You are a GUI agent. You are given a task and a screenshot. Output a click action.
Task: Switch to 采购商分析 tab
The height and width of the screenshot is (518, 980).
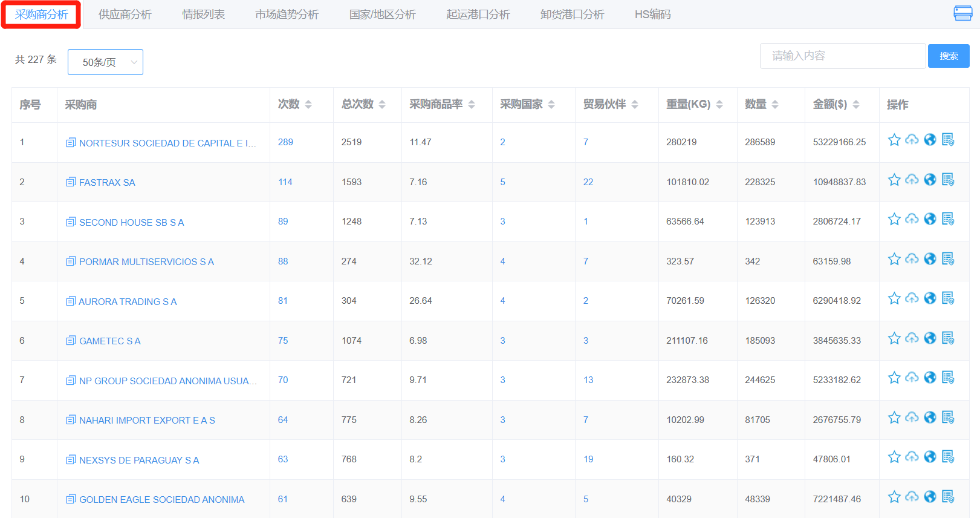(41, 15)
